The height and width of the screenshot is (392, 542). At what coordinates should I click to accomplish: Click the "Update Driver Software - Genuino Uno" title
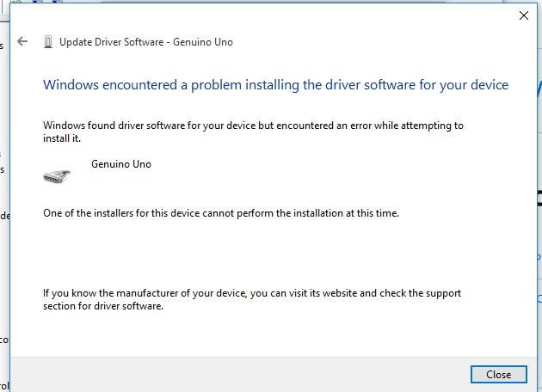[x=146, y=42]
